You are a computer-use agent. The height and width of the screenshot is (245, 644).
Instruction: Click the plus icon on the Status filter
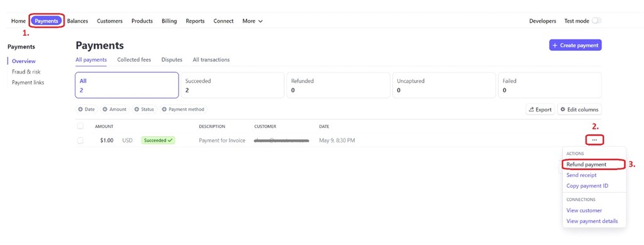click(x=136, y=110)
